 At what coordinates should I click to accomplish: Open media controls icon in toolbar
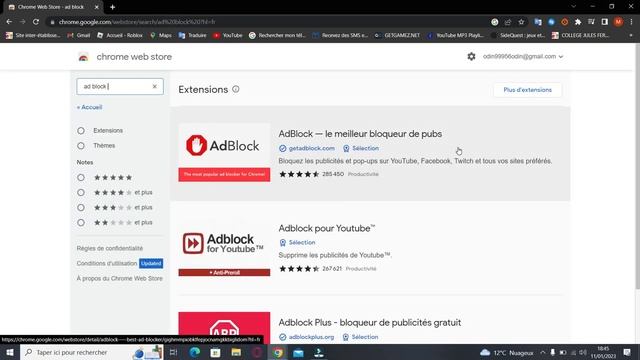click(x=591, y=22)
